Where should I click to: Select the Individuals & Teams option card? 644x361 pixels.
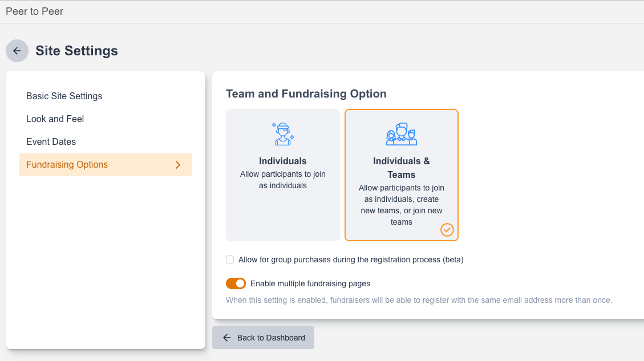(x=401, y=175)
